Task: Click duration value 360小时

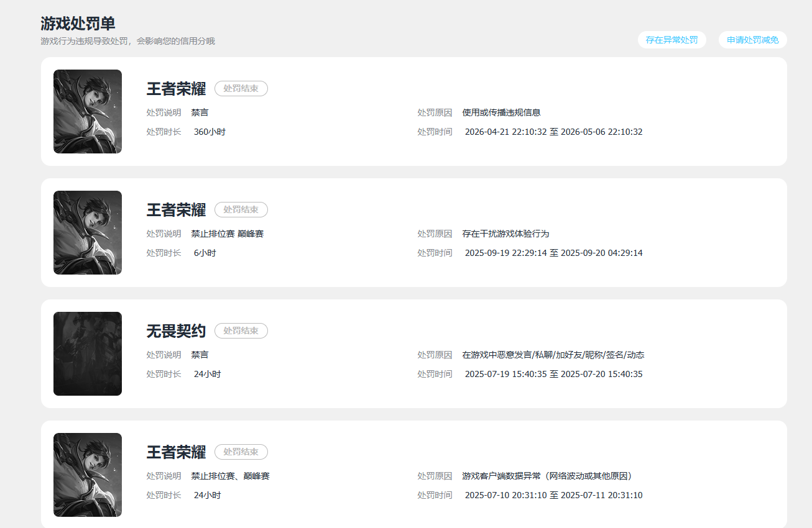Action: pos(210,132)
